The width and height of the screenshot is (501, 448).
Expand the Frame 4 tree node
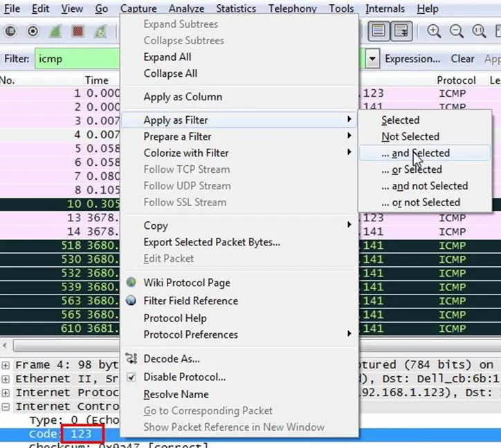[6, 364]
